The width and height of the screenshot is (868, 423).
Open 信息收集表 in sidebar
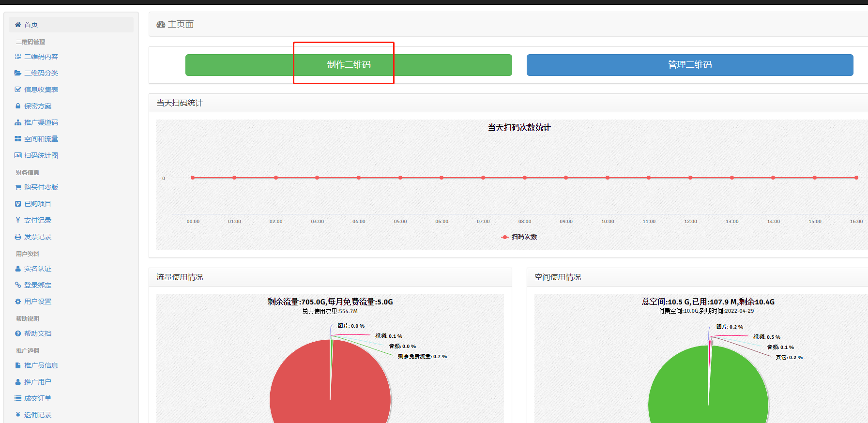tap(41, 90)
